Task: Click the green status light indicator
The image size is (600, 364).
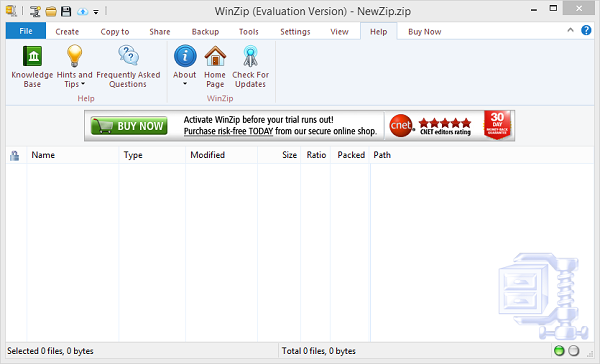Action: (x=559, y=350)
